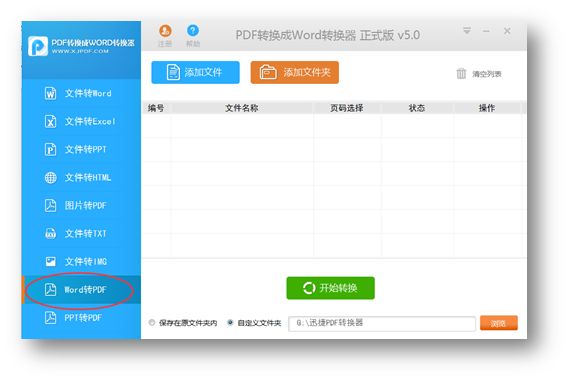Image resolution: width=569 pixels, height=381 pixels.
Task: Select 保存在原文件夹内 radio option
Action: point(152,323)
